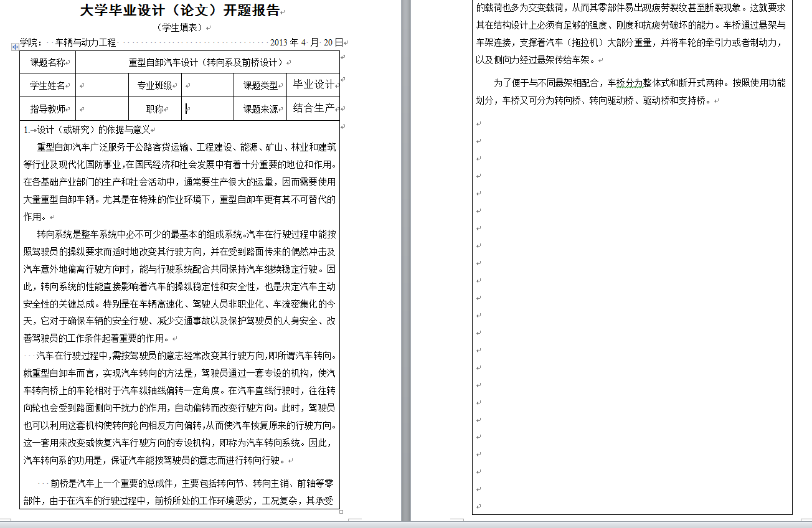Click inside the empty 学生姓名 input cell
This screenshot has height=528, width=812.
(101, 85)
